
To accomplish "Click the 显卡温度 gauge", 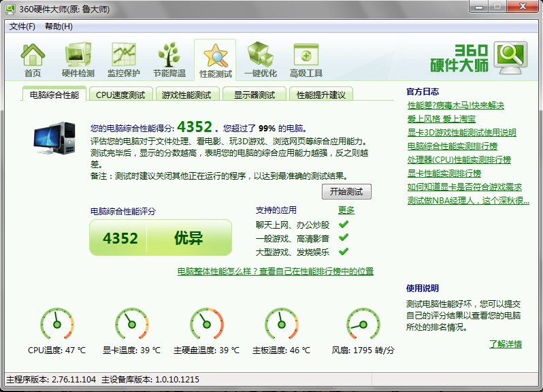I will click(x=132, y=324).
